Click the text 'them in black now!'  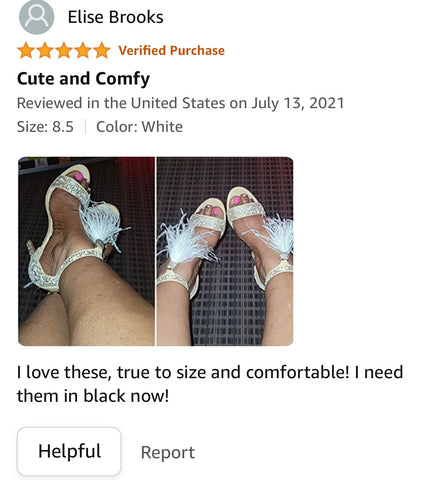point(93,396)
